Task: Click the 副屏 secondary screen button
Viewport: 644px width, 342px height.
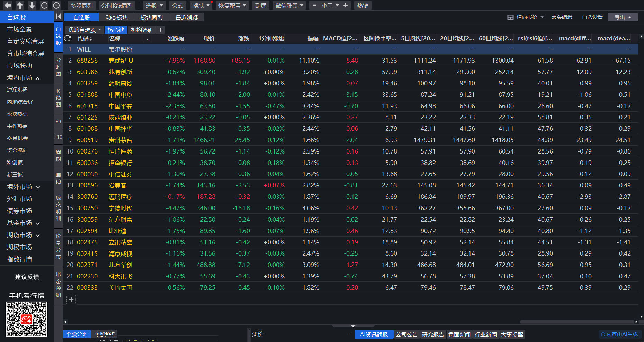Action: tap(261, 6)
